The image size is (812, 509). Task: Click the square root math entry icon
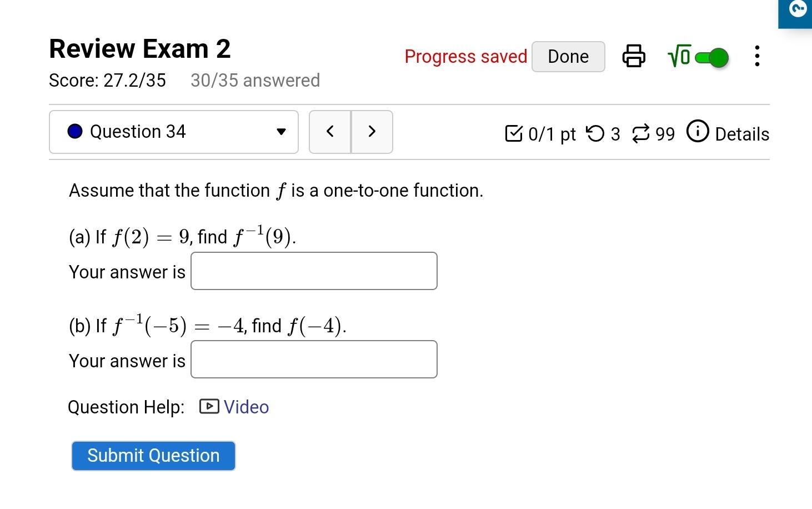tap(679, 56)
